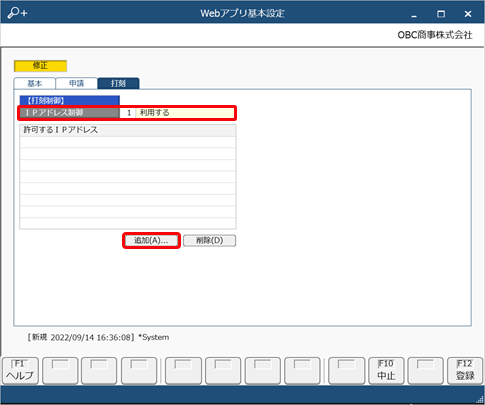Click the 【打刻制御】 section header
Screen dimensions: 485x405
[x=70, y=101]
